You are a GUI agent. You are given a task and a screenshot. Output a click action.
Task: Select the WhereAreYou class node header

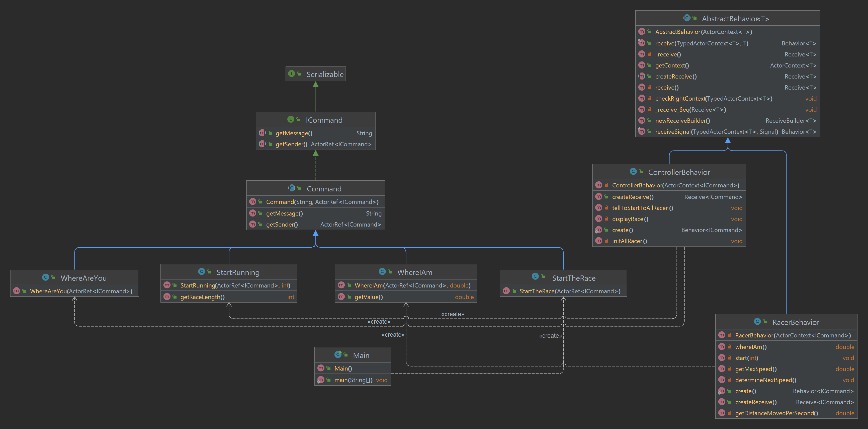tap(83, 278)
